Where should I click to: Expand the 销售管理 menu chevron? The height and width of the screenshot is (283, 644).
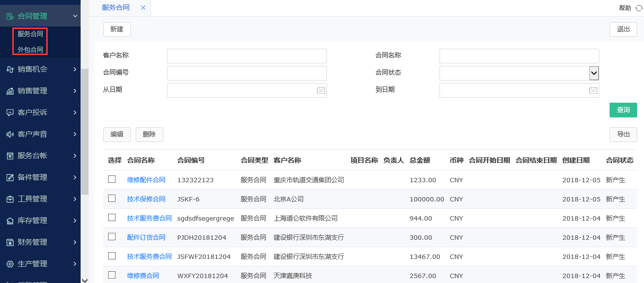[74, 91]
